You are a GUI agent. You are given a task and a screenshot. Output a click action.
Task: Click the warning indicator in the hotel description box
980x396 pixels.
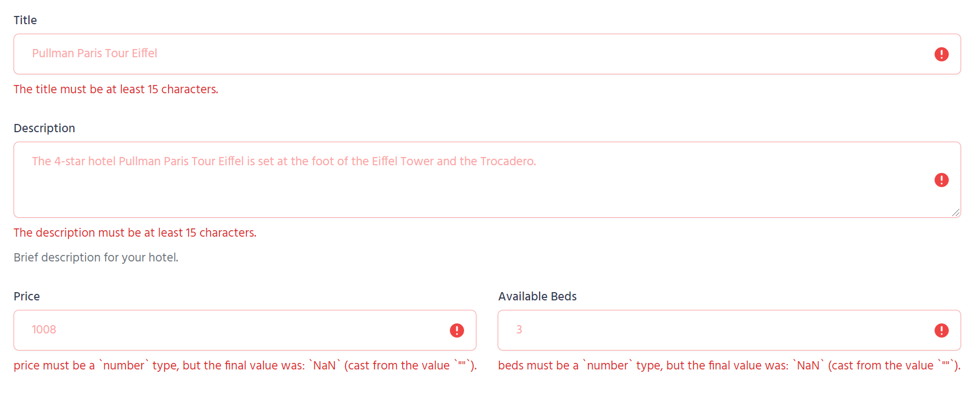point(942,180)
